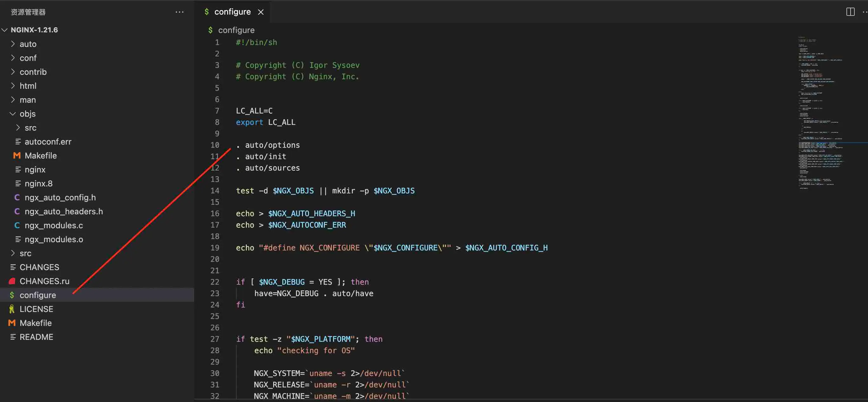This screenshot has width=868, height=402.
Task: Collapse the NGINX-1.21.6 root folder
Action: [5, 29]
